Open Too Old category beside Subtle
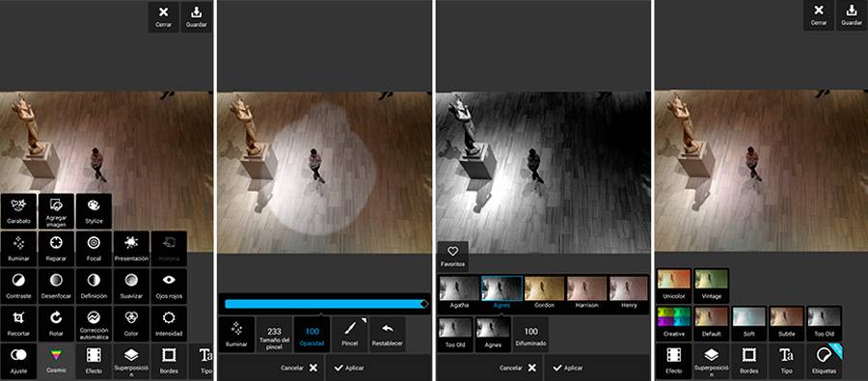The width and height of the screenshot is (868, 381). [825, 323]
